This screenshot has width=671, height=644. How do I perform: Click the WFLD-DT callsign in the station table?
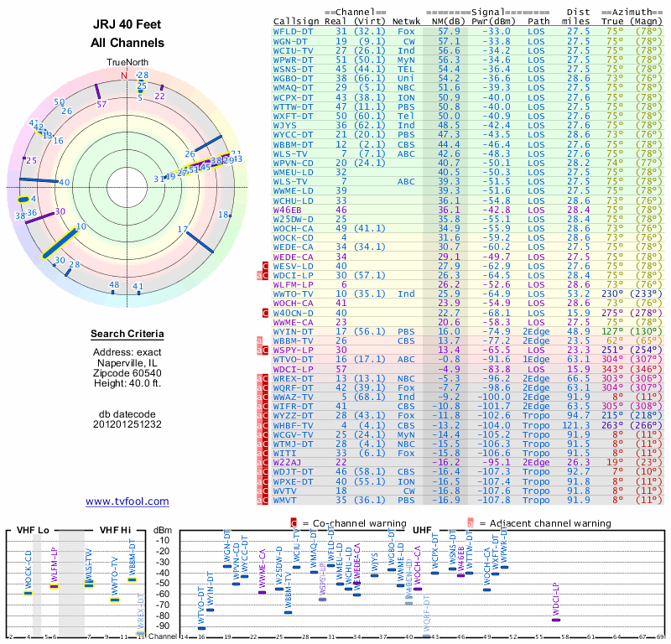click(x=294, y=31)
